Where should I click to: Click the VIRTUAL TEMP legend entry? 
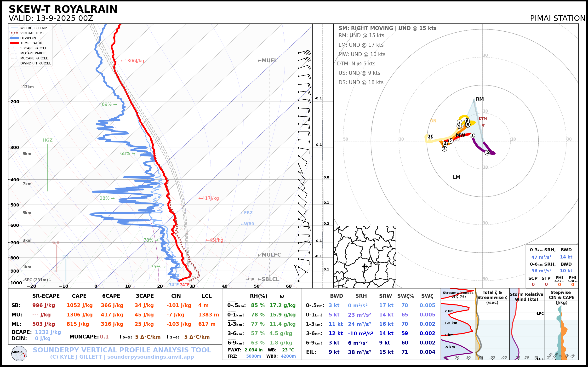coord(32,33)
